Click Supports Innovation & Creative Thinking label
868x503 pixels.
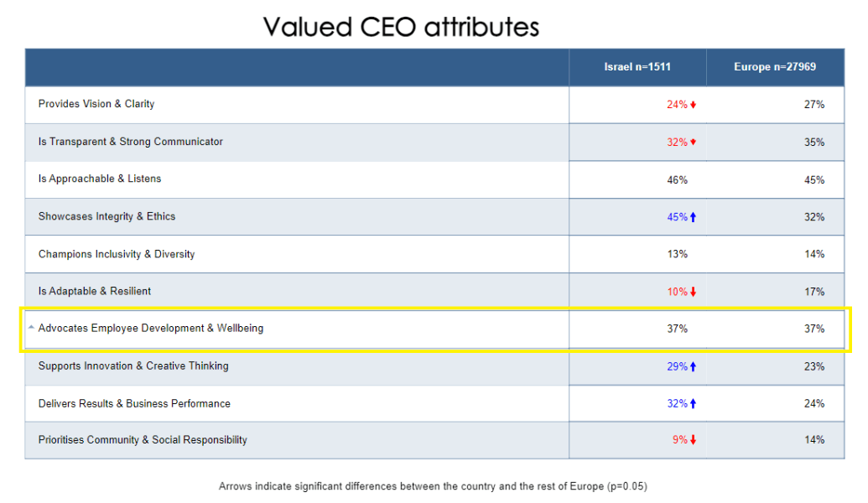(133, 366)
